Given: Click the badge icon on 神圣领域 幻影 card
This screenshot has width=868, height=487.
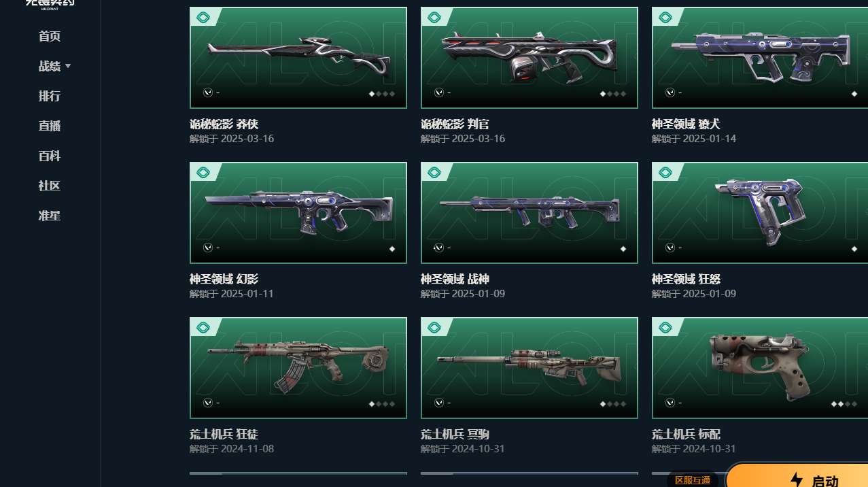Looking at the screenshot, I should [203, 173].
